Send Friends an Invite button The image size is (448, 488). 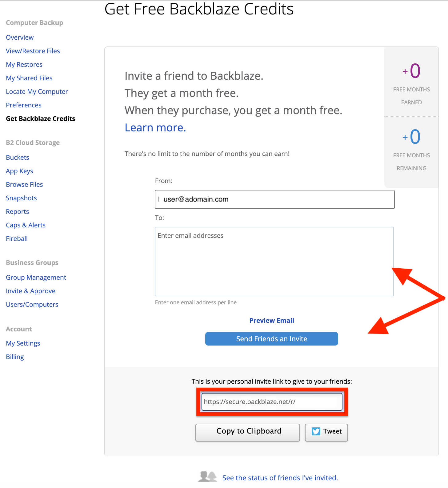click(272, 339)
